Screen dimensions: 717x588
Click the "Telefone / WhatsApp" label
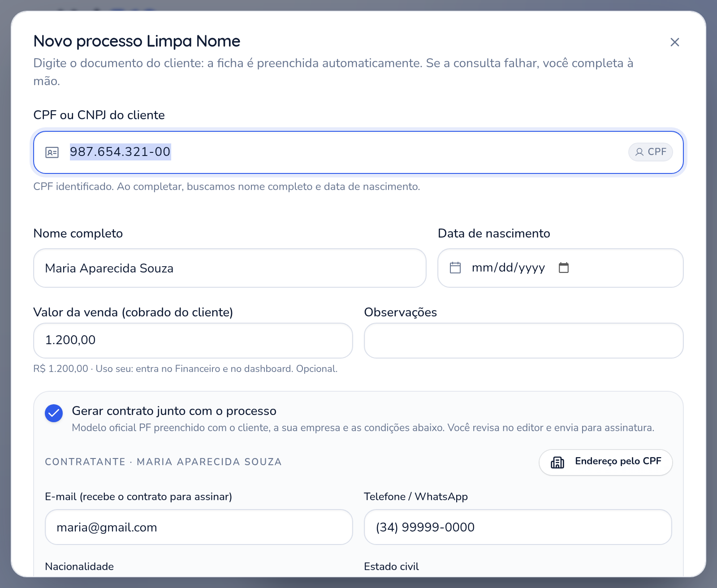click(416, 497)
